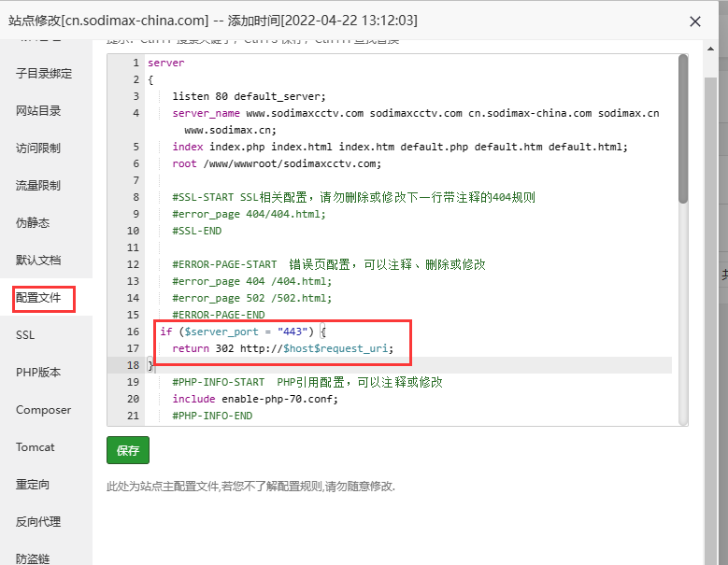Click the server_name directive keyword
Screen dimensions: 728x565
207,113
